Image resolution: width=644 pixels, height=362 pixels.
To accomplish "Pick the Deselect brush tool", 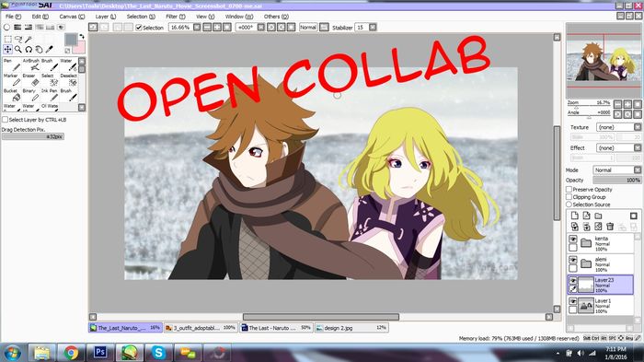I will [69, 80].
